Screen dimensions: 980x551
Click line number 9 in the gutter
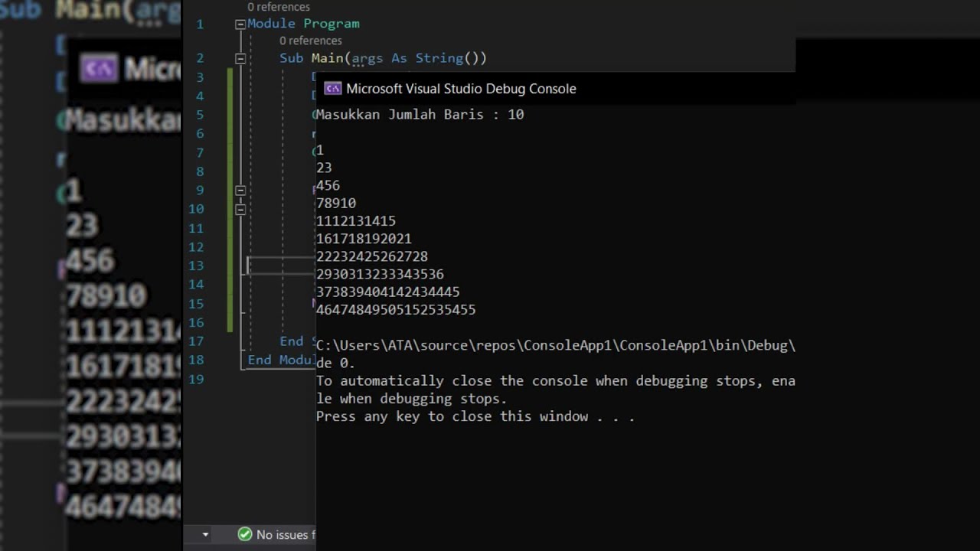pyautogui.click(x=200, y=191)
